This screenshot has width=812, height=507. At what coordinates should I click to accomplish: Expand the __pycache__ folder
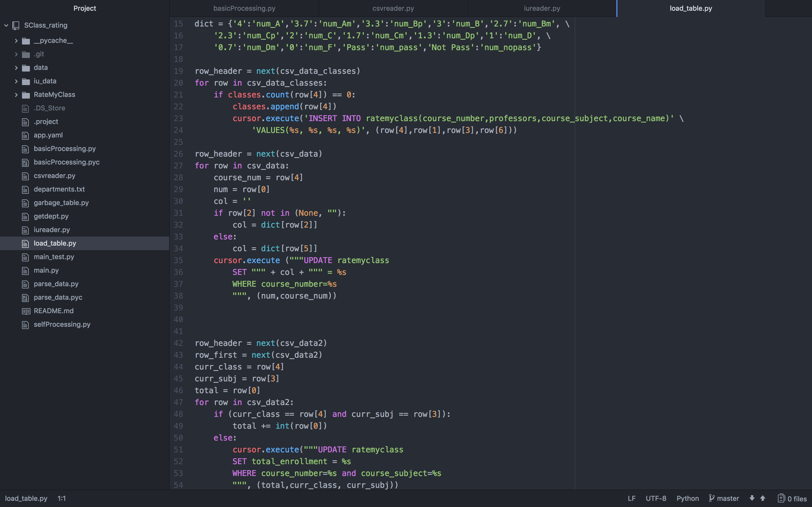(x=16, y=41)
